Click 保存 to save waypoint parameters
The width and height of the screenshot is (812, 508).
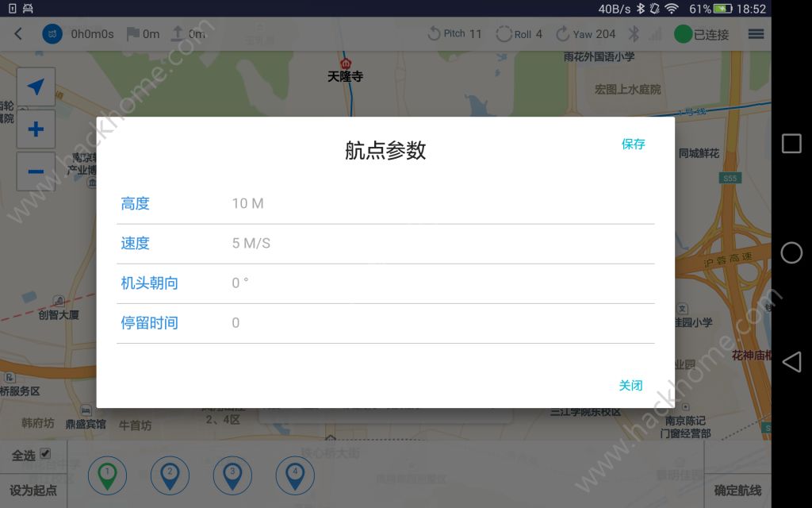(x=633, y=144)
